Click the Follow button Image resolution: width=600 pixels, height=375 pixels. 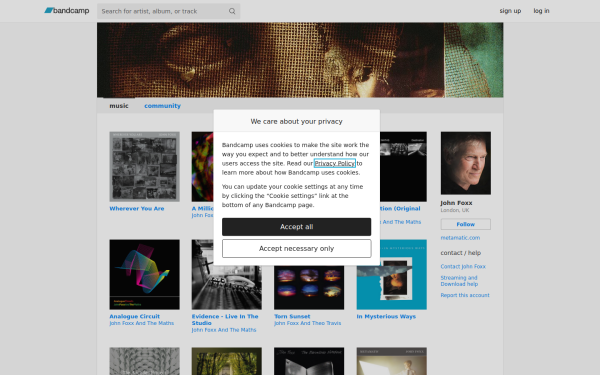click(x=466, y=224)
